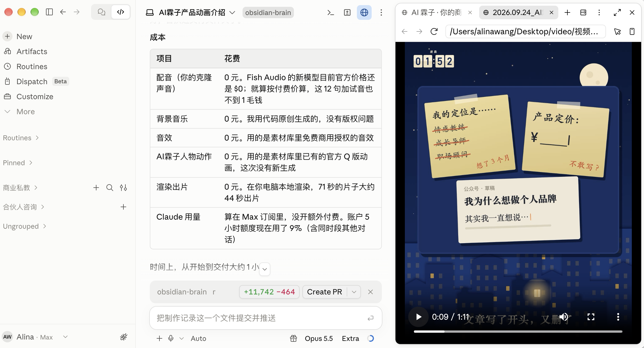Search sessions with the magnifier icon
Screen dimensions: 644x348
(110, 188)
